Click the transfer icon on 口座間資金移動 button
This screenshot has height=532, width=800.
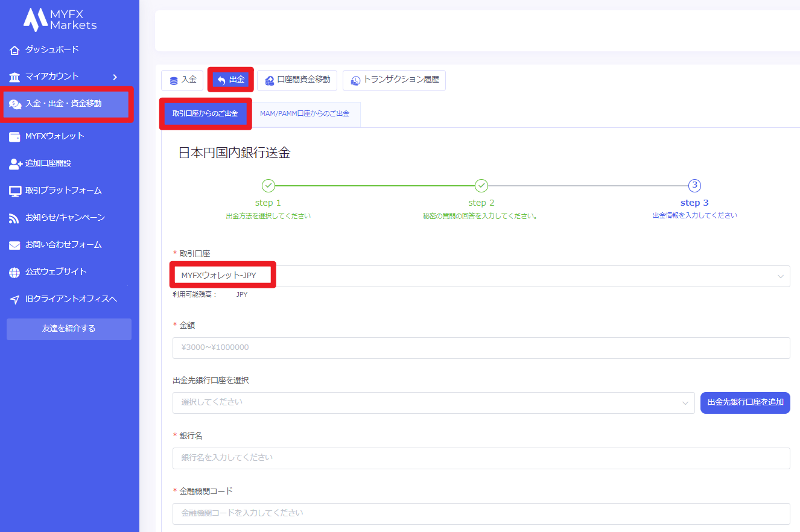pyautogui.click(x=270, y=80)
